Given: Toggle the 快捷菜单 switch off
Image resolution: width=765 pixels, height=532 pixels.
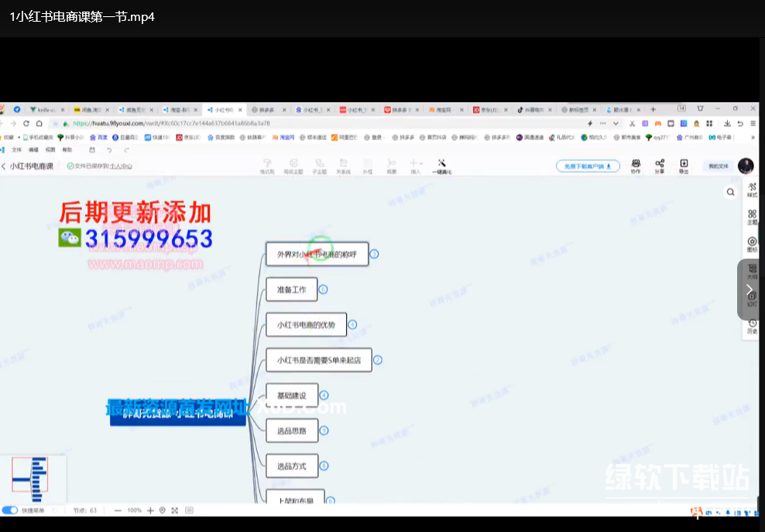Looking at the screenshot, I should point(10,510).
